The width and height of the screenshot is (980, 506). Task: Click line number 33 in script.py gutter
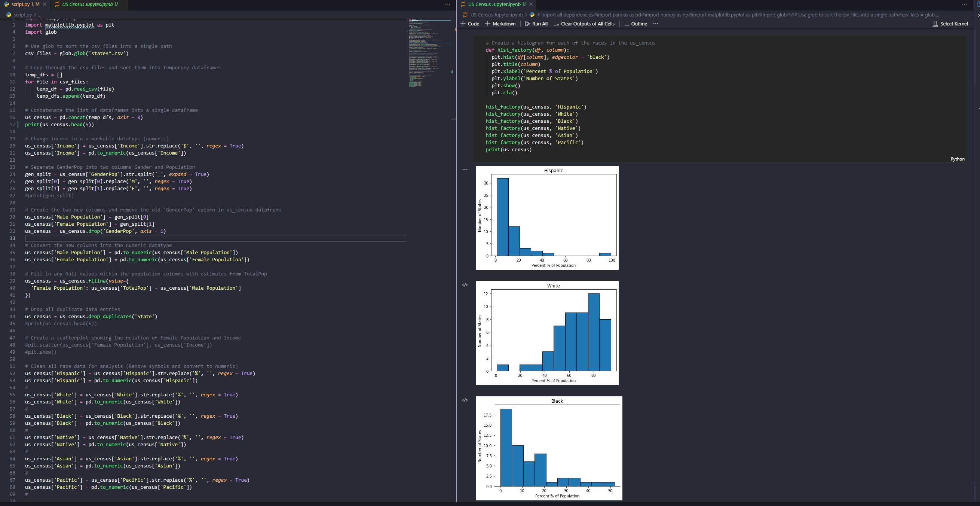coord(13,238)
